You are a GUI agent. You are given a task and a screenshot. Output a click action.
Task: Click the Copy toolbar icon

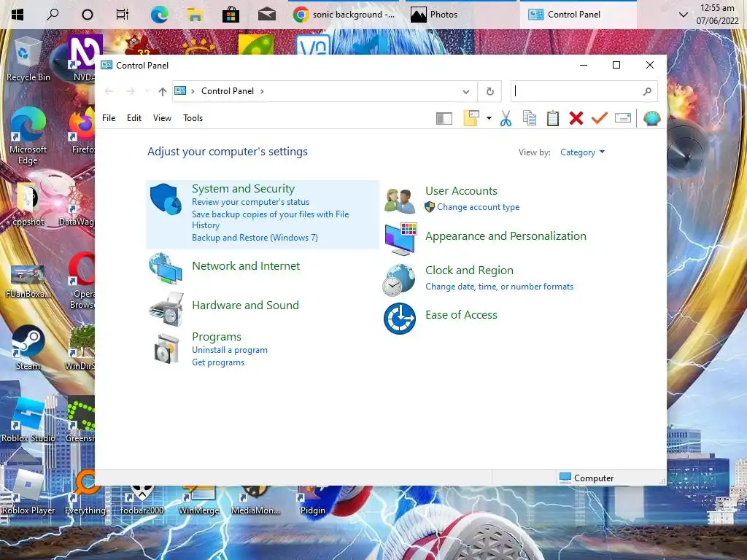point(530,118)
